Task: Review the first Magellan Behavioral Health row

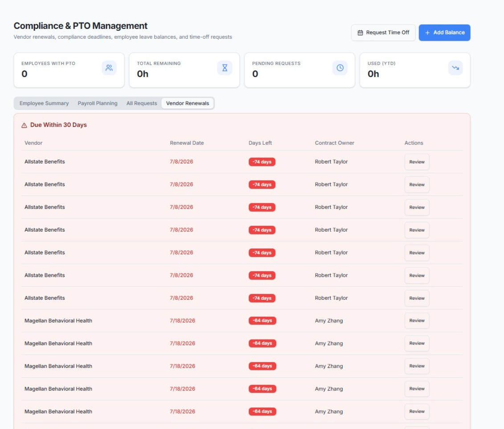Action: 417,321
